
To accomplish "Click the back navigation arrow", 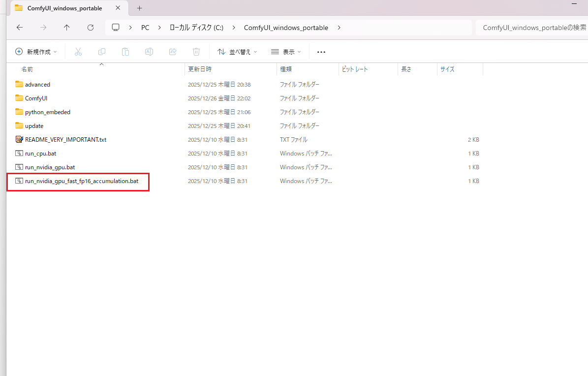I will click(x=19, y=28).
